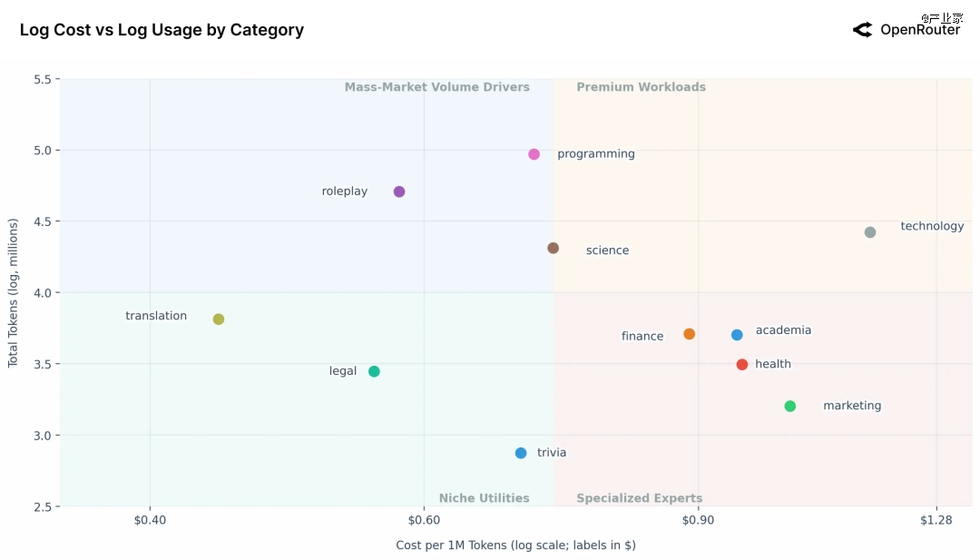Click the blue trivia data point
This screenshot has height=560, width=980.
pyautogui.click(x=521, y=453)
